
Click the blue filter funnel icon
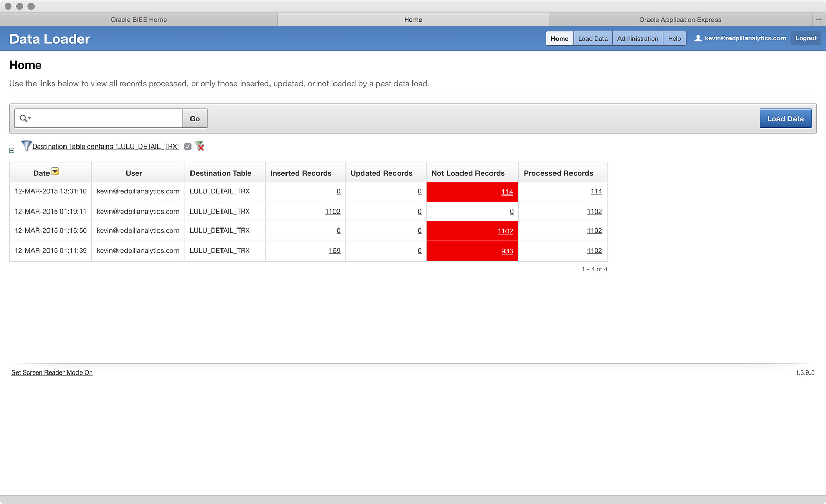pos(26,145)
